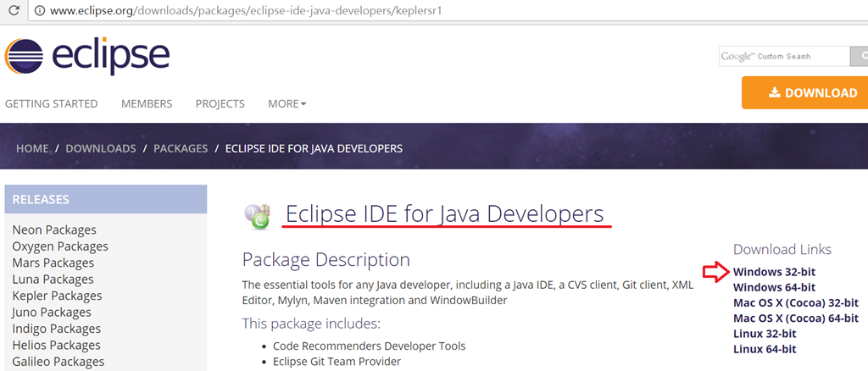This screenshot has width=868, height=371.
Task: Download Mac OS X (Cocoa) 32-bit
Action: [x=795, y=303]
